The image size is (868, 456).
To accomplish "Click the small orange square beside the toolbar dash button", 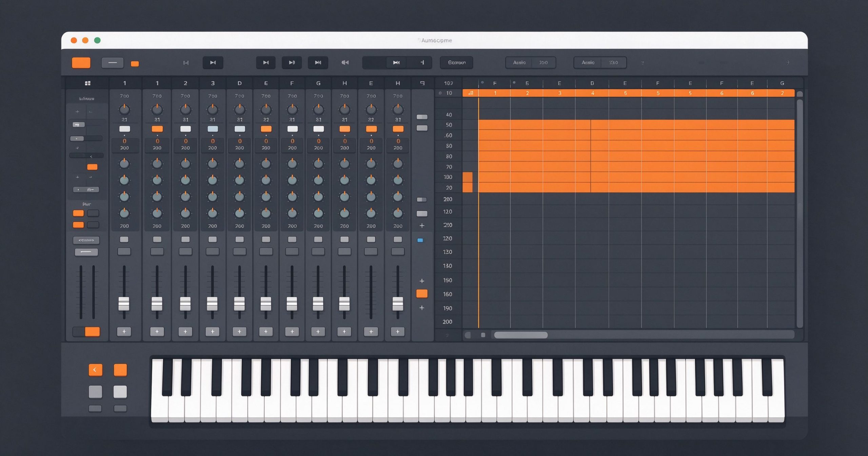I will click(135, 63).
